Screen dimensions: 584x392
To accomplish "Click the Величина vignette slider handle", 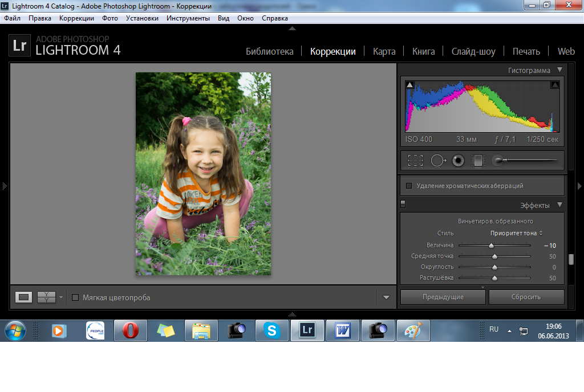I will 491,246.
